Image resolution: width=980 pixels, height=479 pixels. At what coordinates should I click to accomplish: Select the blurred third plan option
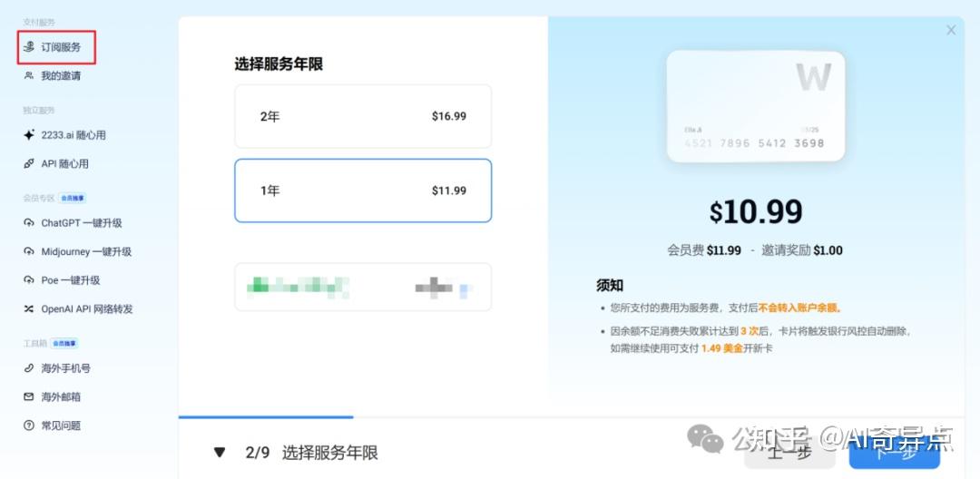[363, 288]
